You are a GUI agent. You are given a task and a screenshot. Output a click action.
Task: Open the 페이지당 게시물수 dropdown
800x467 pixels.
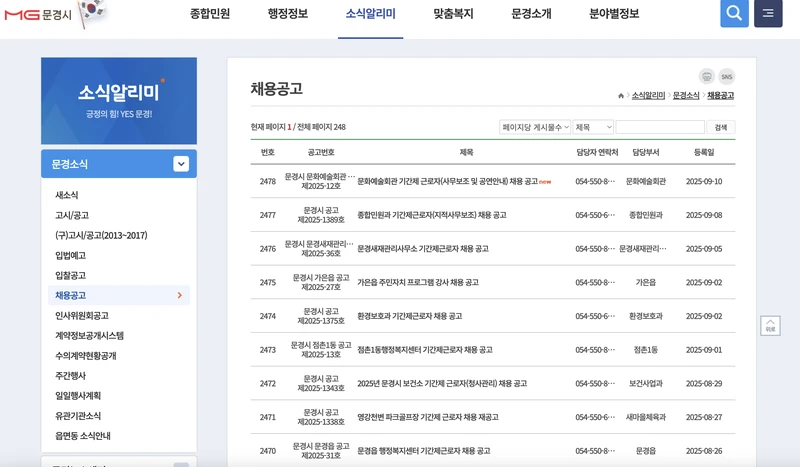click(535, 127)
